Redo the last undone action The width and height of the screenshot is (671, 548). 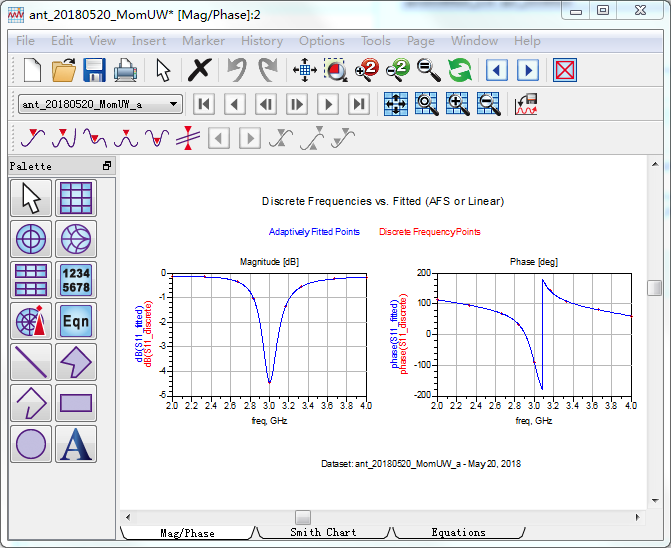(x=268, y=70)
